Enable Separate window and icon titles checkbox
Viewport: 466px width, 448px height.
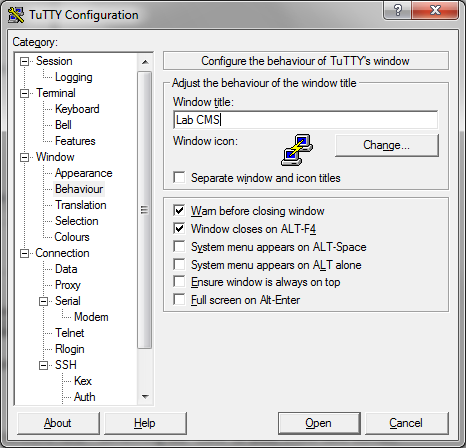tap(179, 177)
